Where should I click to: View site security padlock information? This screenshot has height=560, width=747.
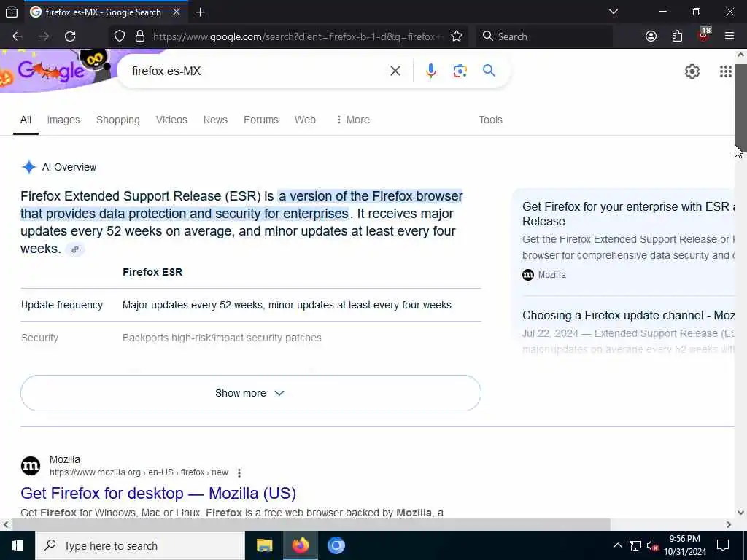pyautogui.click(x=140, y=36)
